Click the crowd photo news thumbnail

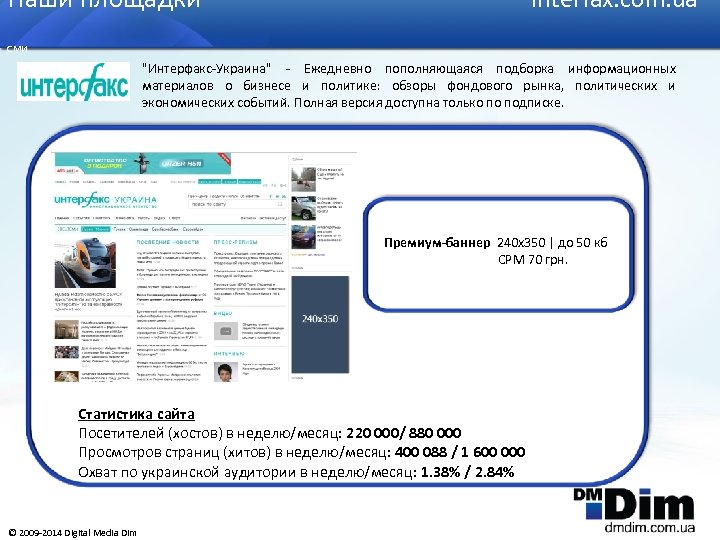point(67,352)
